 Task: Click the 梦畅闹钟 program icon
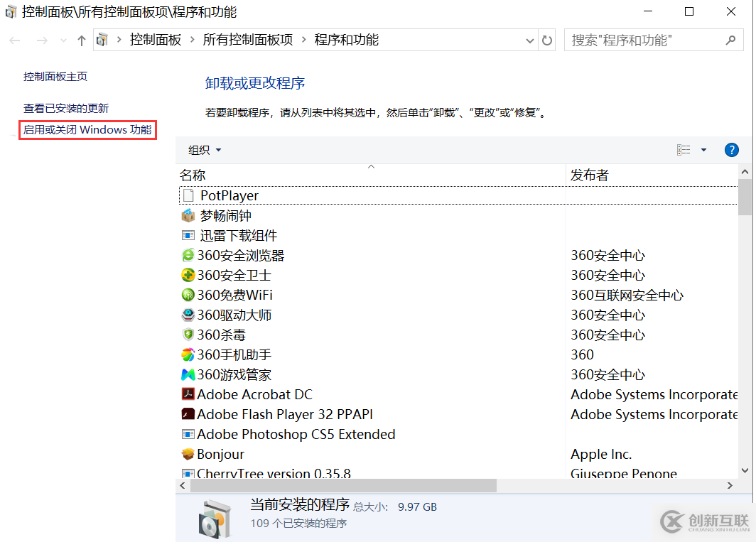click(188, 215)
